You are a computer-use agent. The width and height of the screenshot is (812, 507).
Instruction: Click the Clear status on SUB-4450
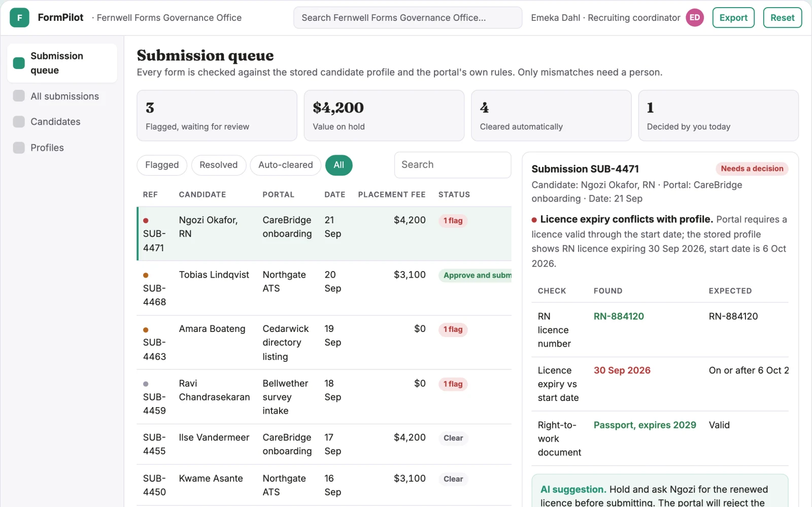pyautogui.click(x=453, y=479)
